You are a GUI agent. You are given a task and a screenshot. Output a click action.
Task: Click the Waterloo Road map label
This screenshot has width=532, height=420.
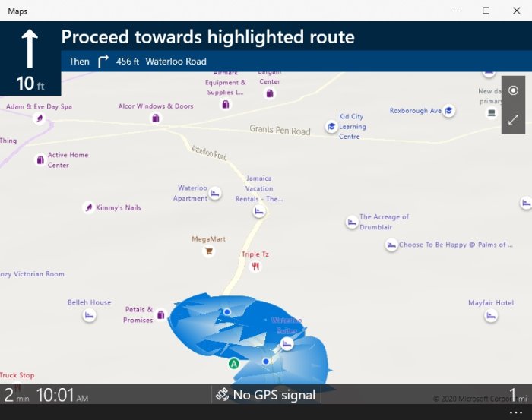click(x=208, y=152)
